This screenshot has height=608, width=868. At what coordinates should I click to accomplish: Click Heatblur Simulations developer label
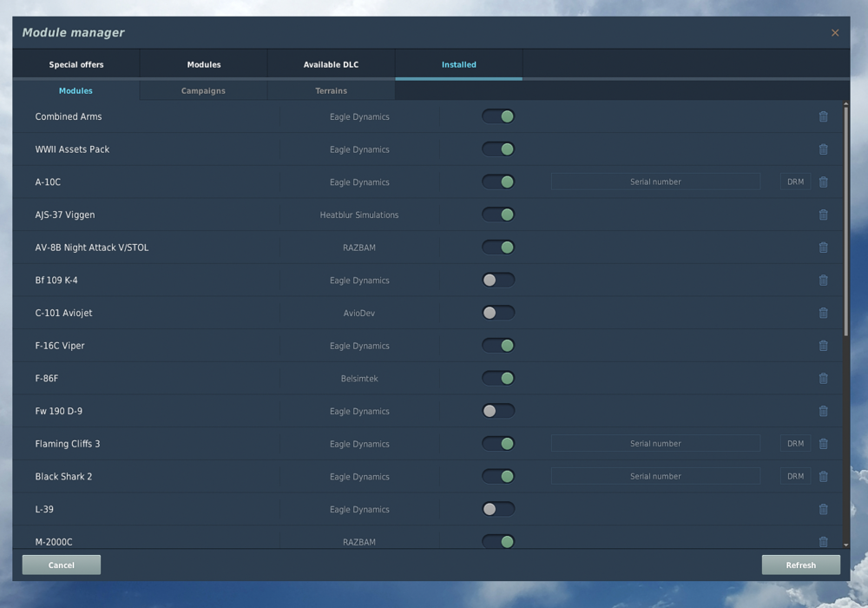(359, 215)
